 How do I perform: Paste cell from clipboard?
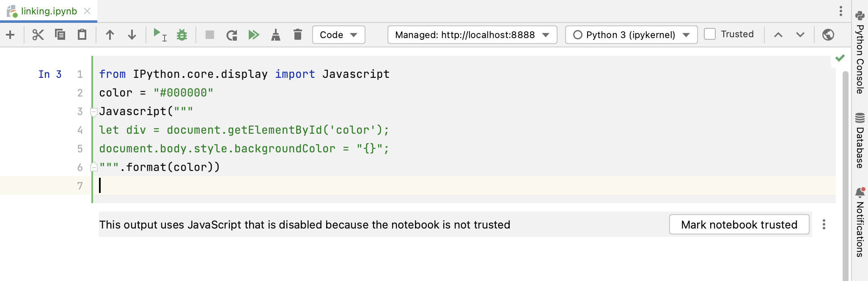(82, 35)
